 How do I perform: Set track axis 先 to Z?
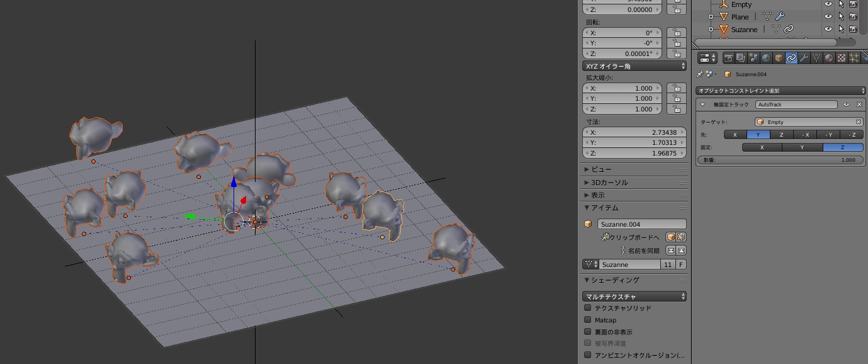click(x=782, y=135)
